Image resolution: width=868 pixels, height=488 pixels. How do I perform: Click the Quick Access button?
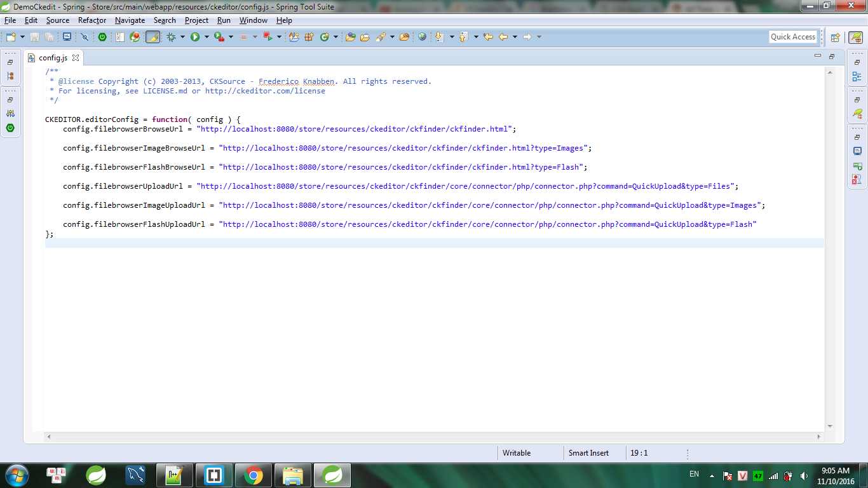click(x=792, y=36)
